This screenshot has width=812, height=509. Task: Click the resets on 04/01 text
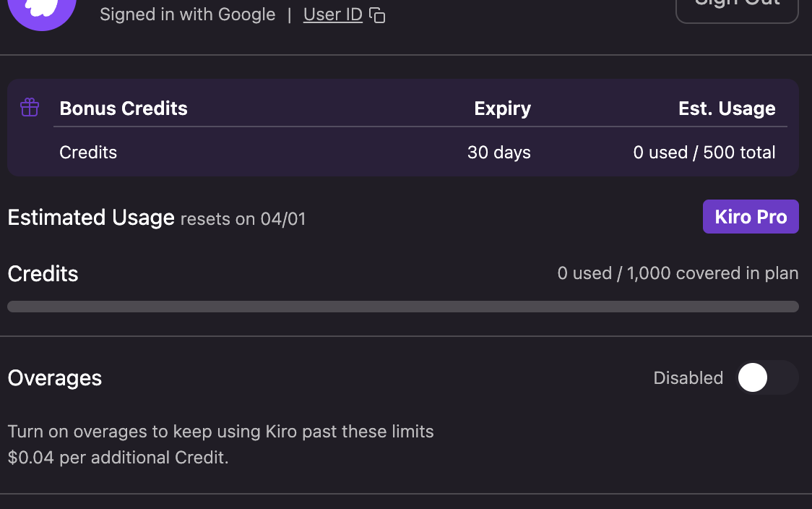[x=243, y=219]
